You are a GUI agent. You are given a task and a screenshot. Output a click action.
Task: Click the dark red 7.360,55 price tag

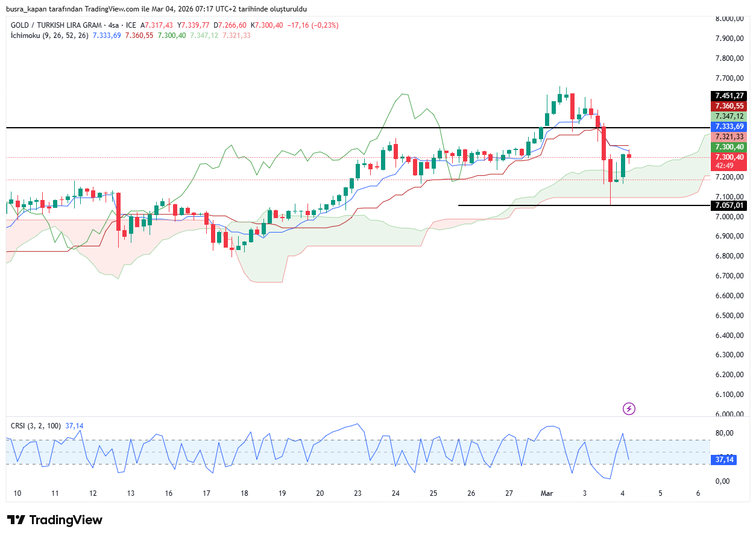pyautogui.click(x=729, y=106)
